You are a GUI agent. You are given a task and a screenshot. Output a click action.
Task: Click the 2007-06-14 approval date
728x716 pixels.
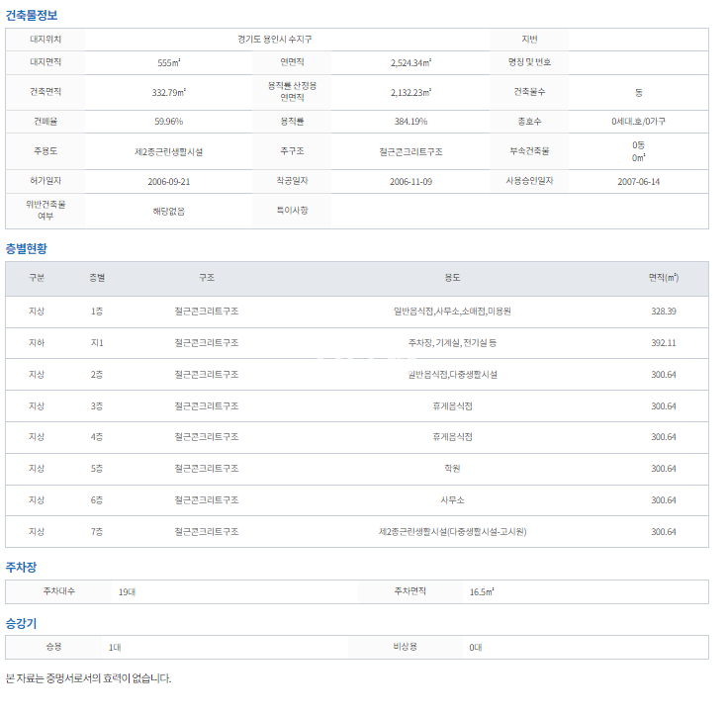(638, 182)
